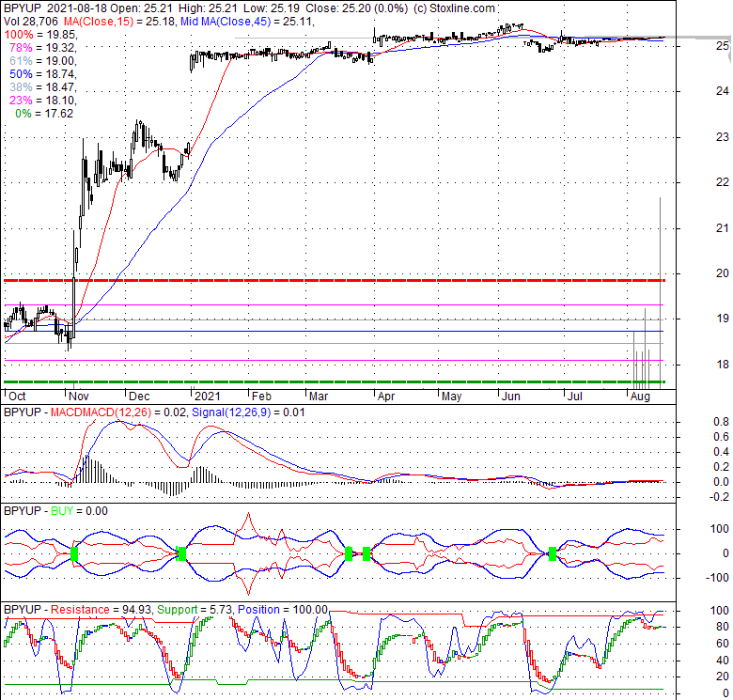Image resolution: width=733 pixels, height=700 pixels.
Task: Click the Stoxline.com copyright text
Action: pyautogui.click(x=454, y=8)
